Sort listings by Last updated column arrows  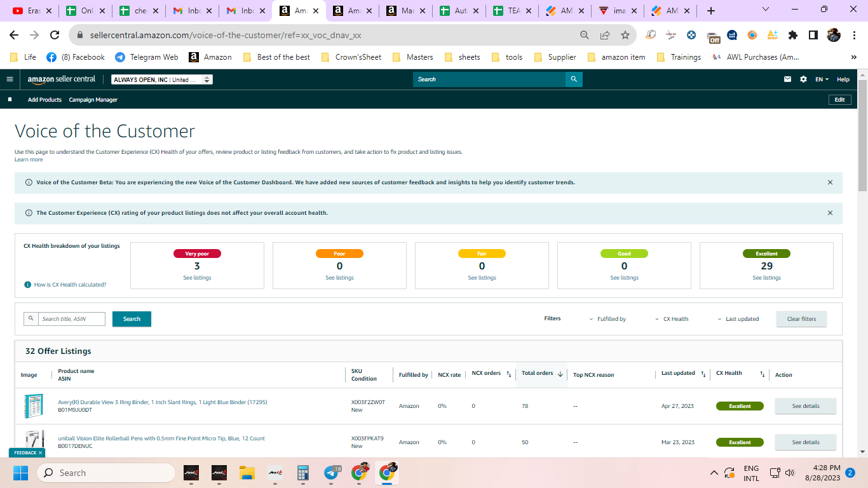pyautogui.click(x=703, y=374)
